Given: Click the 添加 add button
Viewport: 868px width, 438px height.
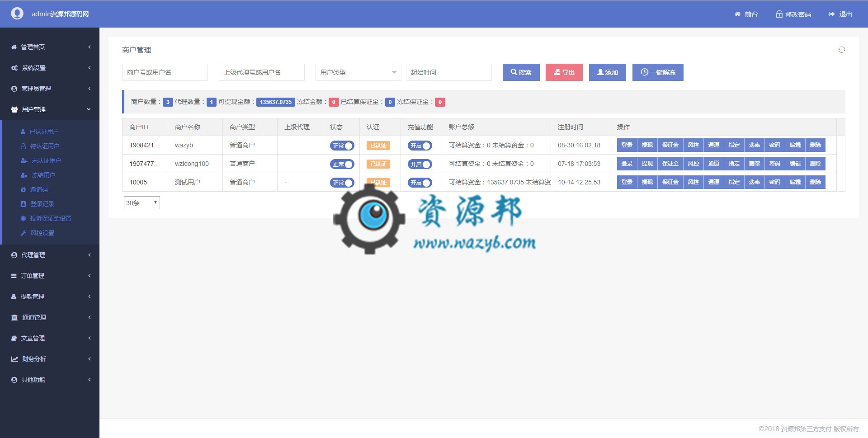Looking at the screenshot, I should [607, 72].
